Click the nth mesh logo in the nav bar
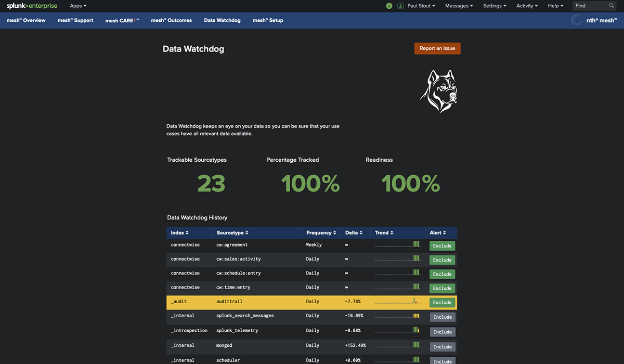624x364 pixels. coord(594,20)
